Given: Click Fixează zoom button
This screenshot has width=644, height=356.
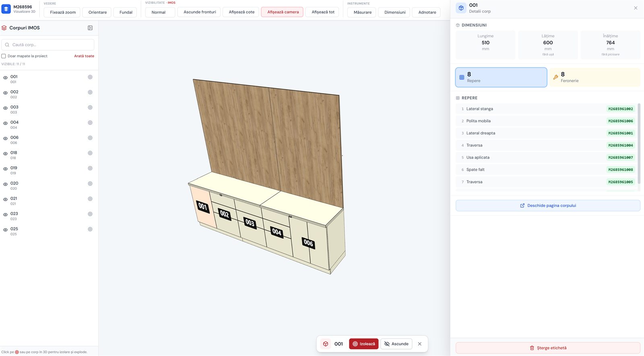Looking at the screenshot, I should coord(63,12).
